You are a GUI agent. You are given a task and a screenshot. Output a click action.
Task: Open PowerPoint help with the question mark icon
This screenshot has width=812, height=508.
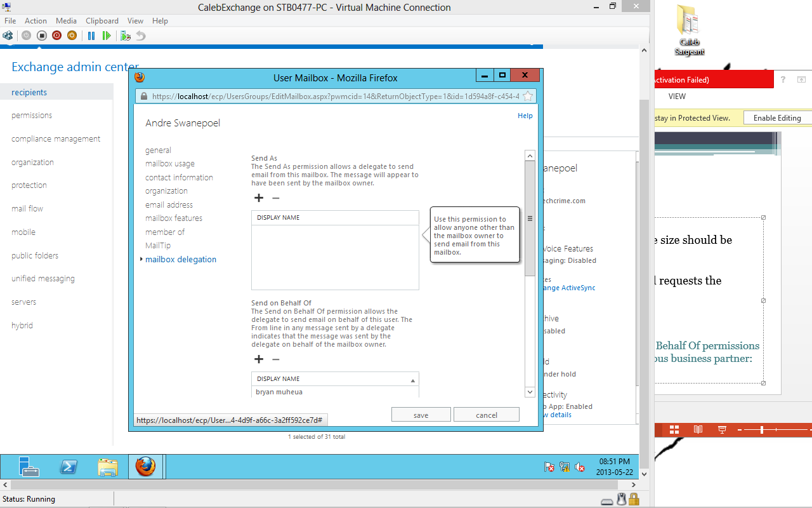[x=783, y=79]
